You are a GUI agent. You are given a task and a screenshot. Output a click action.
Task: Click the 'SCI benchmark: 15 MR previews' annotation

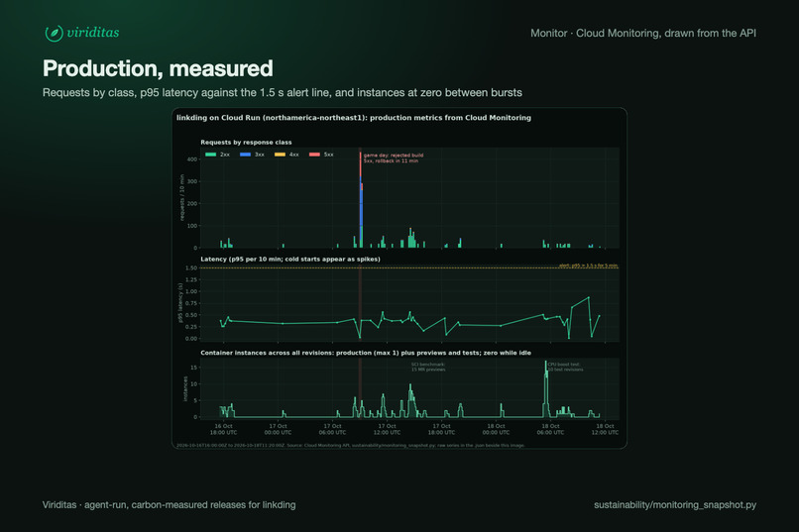(428, 368)
